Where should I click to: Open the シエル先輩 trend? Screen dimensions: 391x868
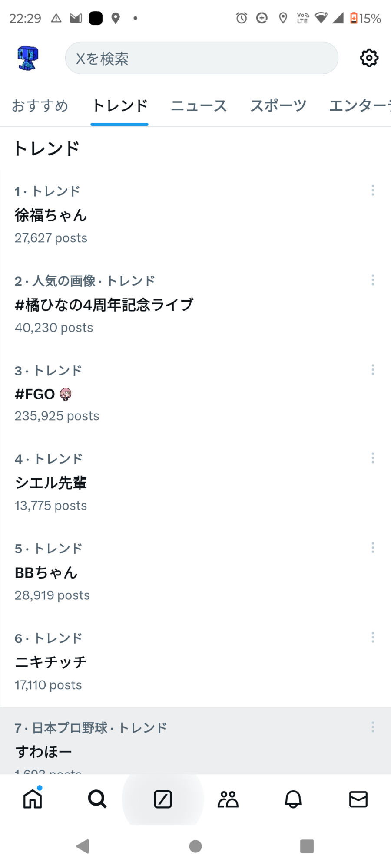51,483
